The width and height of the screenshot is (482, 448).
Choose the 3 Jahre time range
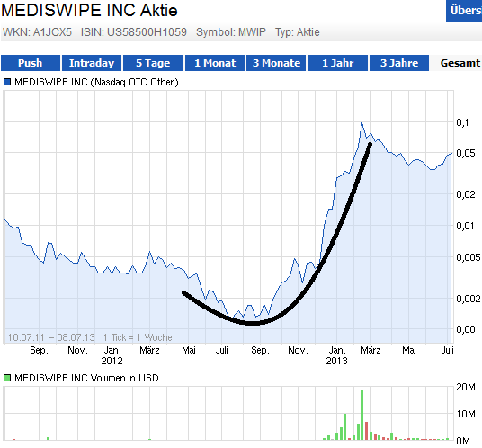click(x=399, y=63)
